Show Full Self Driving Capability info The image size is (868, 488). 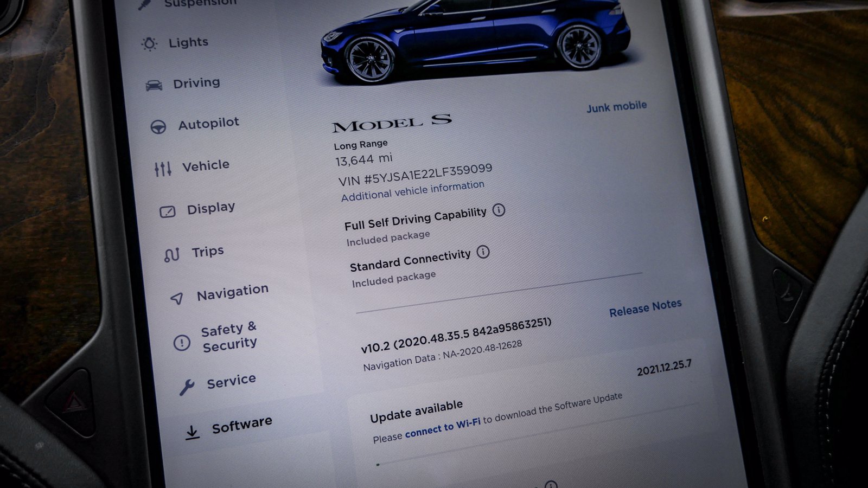pos(499,210)
